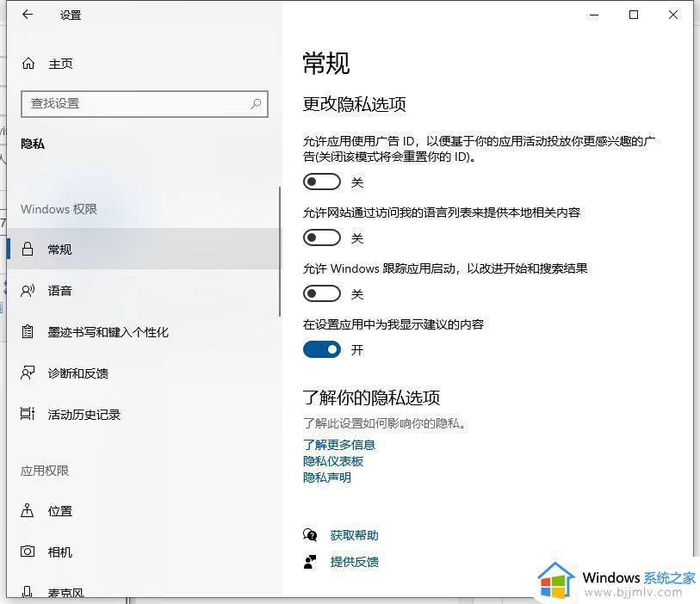700x604 pixels.
Task: Enable the advertising ID toggle
Action: (x=322, y=182)
